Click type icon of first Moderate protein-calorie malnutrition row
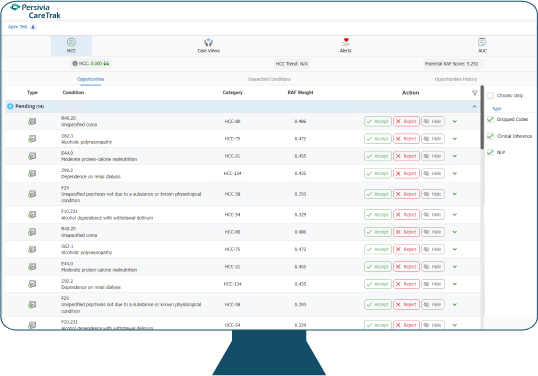This screenshot has width=538, height=376. 32,156
